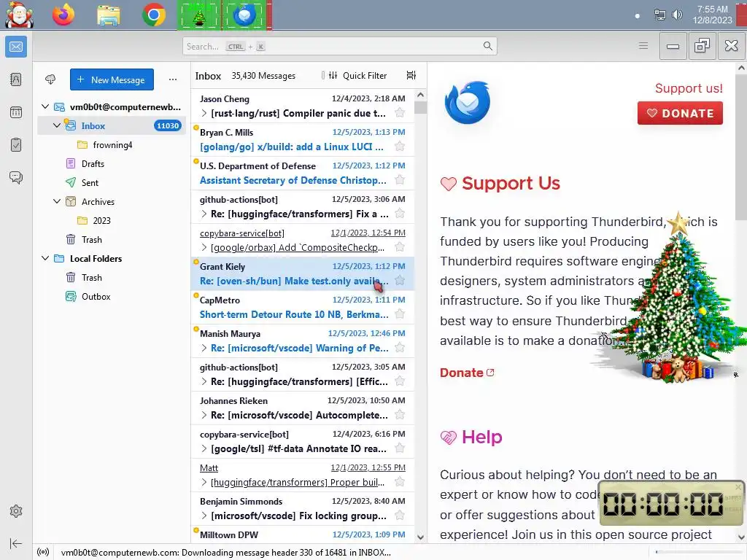The width and height of the screenshot is (747, 560).
Task: Click the start page scrollbar thumb
Action: pyautogui.click(x=741, y=146)
